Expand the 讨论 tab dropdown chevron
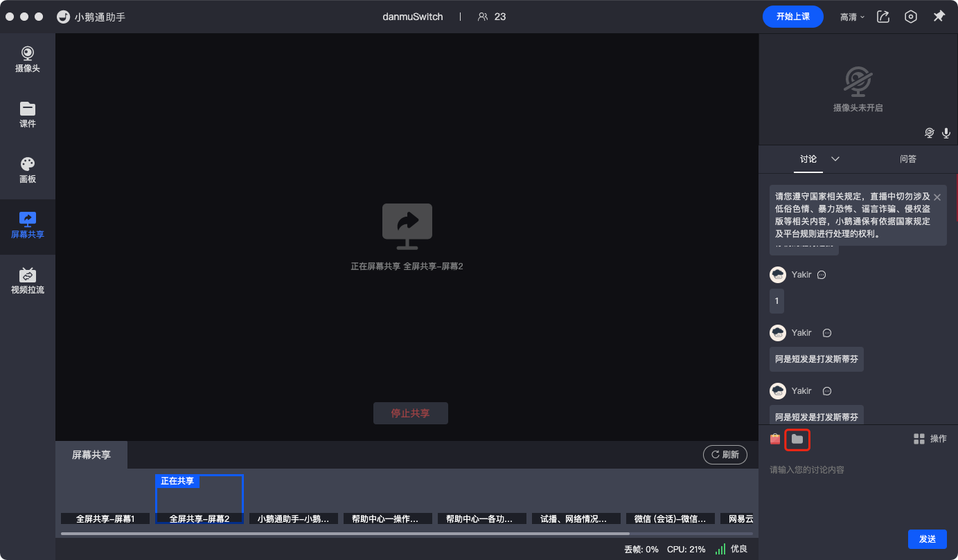Viewport: 958px width, 560px height. click(835, 159)
